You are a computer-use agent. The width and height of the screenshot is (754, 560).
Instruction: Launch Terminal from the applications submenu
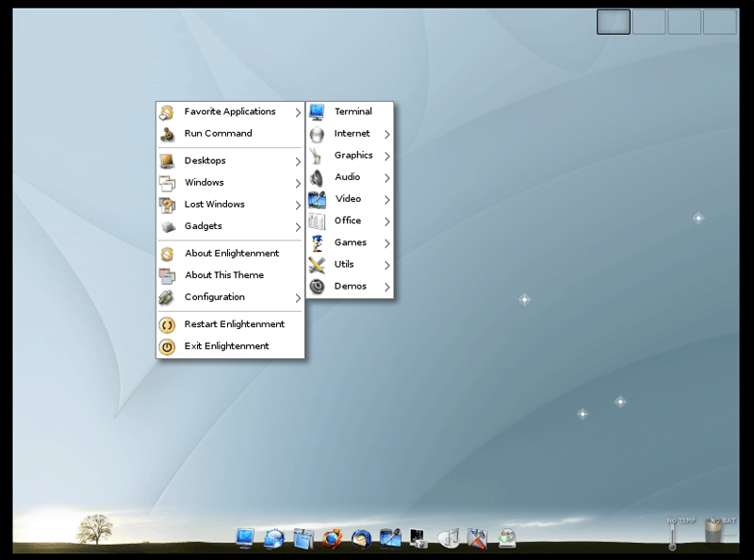point(350,111)
